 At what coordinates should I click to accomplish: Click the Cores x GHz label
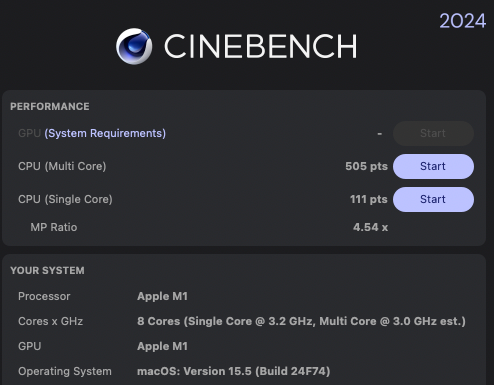[50, 321]
